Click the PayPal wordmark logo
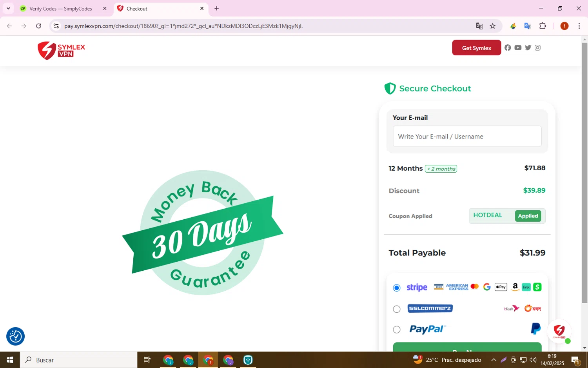588x368 pixels. (427, 329)
